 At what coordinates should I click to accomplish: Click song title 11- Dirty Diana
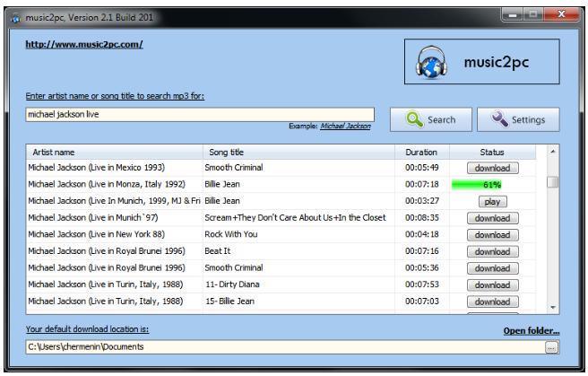pos(232,284)
